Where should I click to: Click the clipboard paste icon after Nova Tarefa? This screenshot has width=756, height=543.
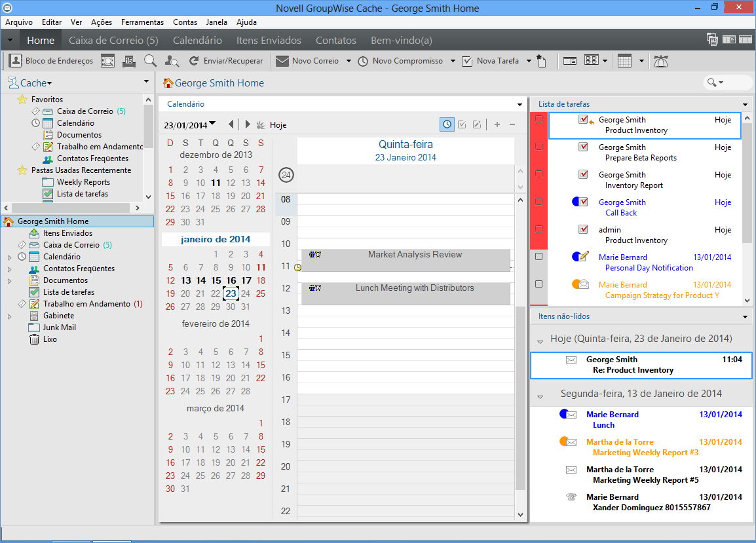click(x=541, y=61)
